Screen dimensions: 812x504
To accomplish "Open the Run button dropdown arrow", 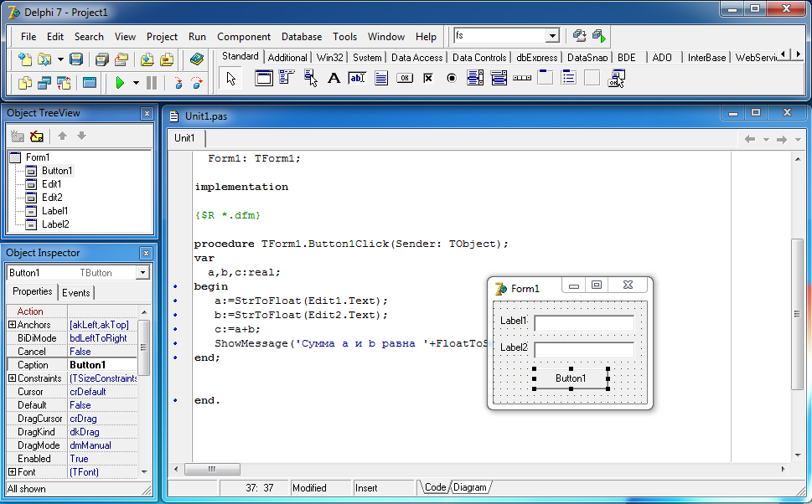I will [x=137, y=83].
